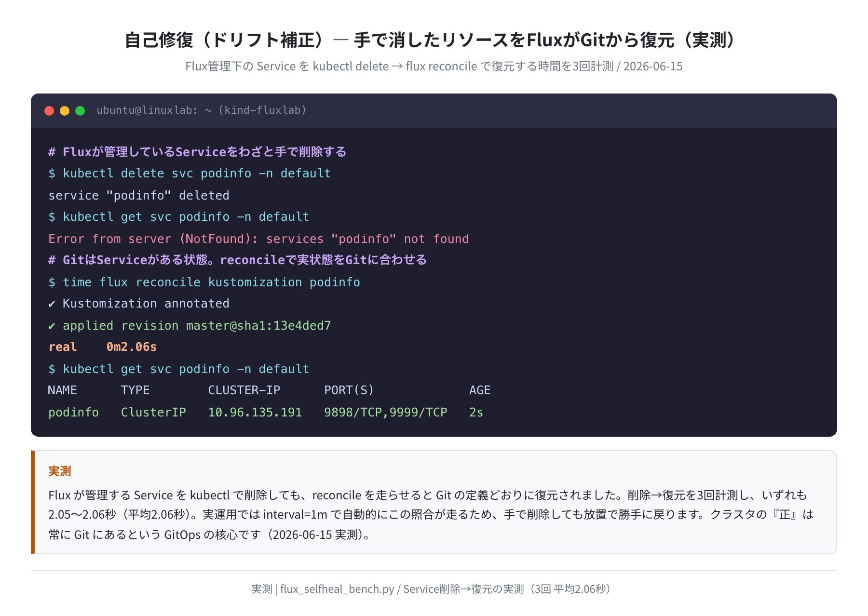
Task: Click the 'PORT(S)' column header
Action: click(x=349, y=390)
